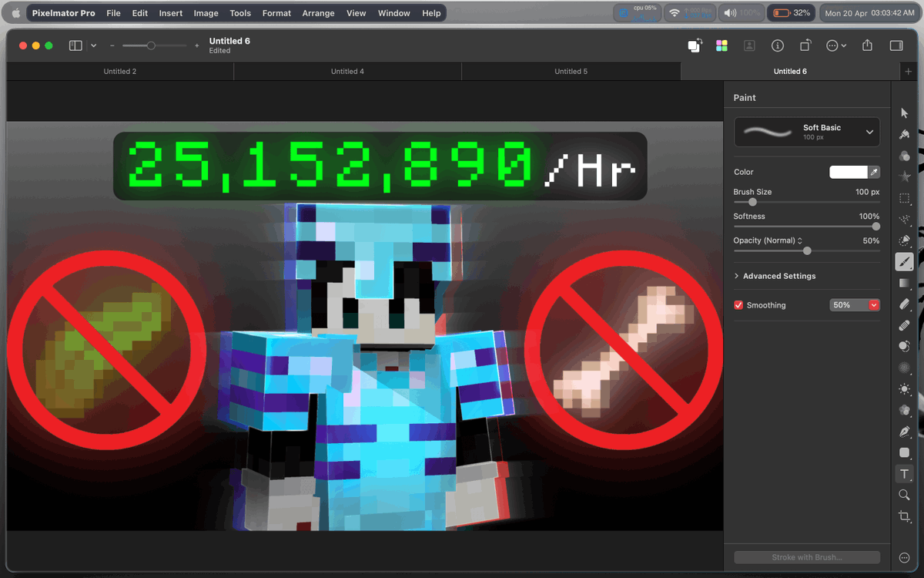Open the Smoothing 50% dropdown
The width and height of the screenshot is (924, 578).
854,305
